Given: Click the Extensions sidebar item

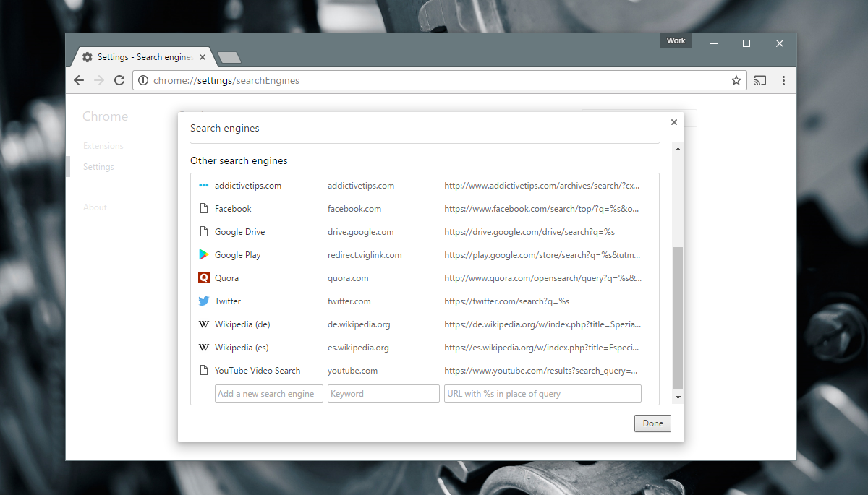Looking at the screenshot, I should [x=103, y=146].
